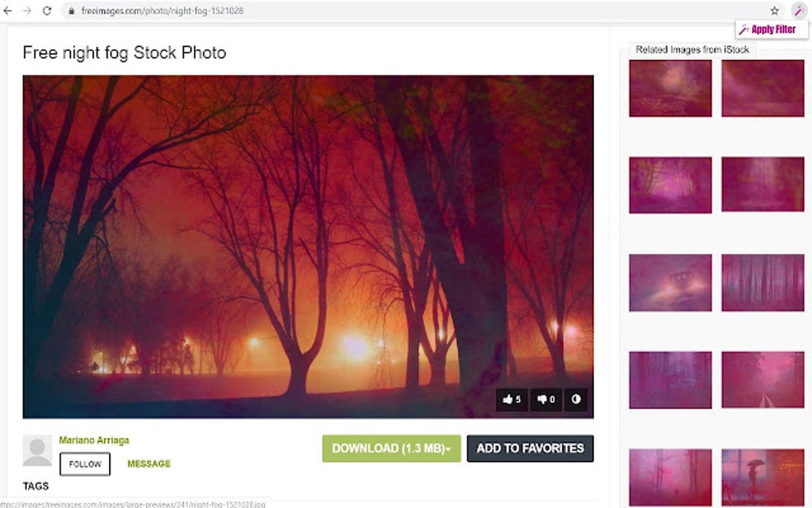This screenshot has width=812, height=508.
Task: Click ADD TO FAVORITES
Action: click(529, 448)
